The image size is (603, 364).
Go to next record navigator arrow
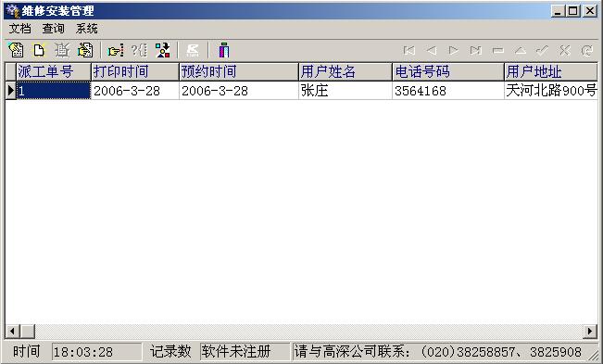(x=453, y=50)
